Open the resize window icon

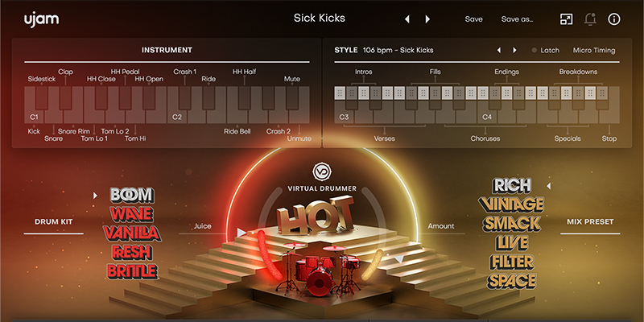point(567,19)
